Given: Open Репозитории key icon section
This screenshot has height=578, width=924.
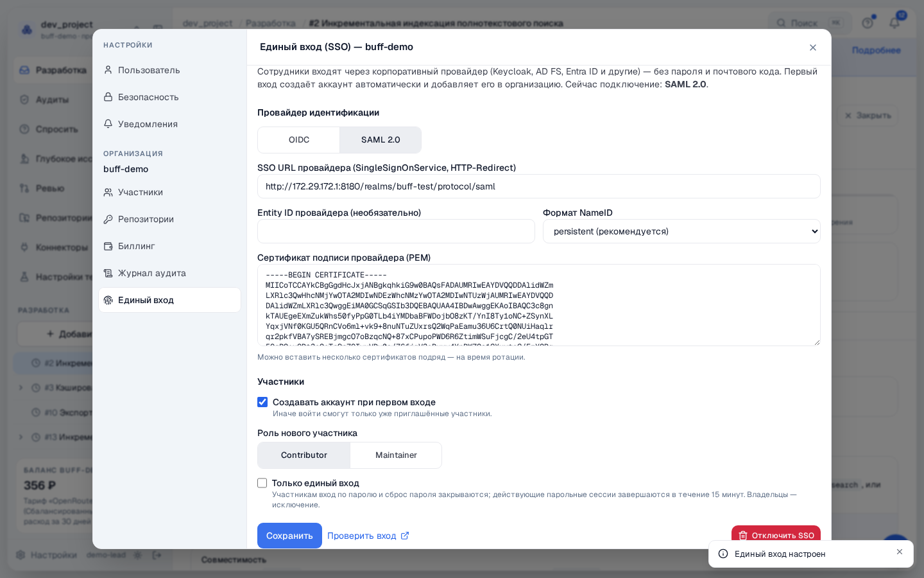Looking at the screenshot, I should pos(169,219).
